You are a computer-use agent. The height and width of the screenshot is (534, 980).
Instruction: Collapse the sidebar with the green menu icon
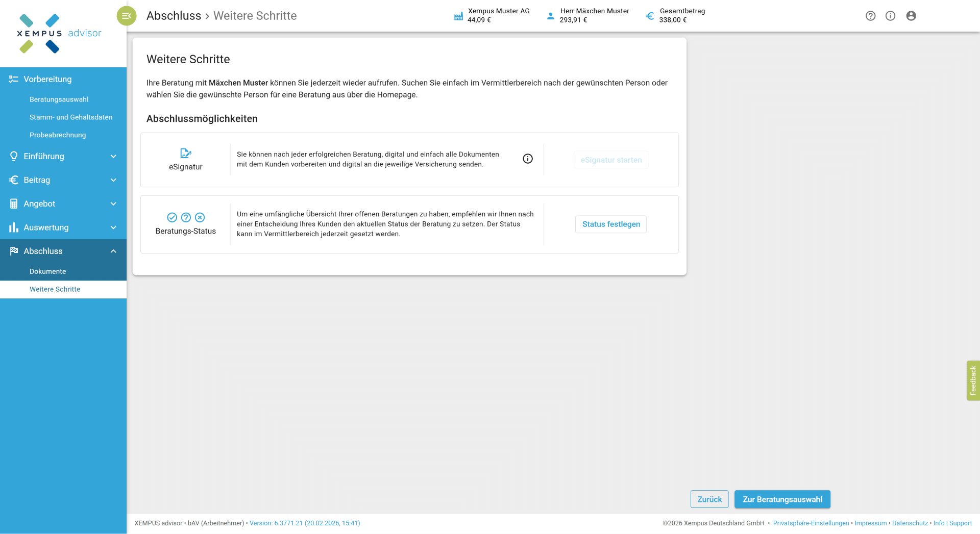pos(127,16)
